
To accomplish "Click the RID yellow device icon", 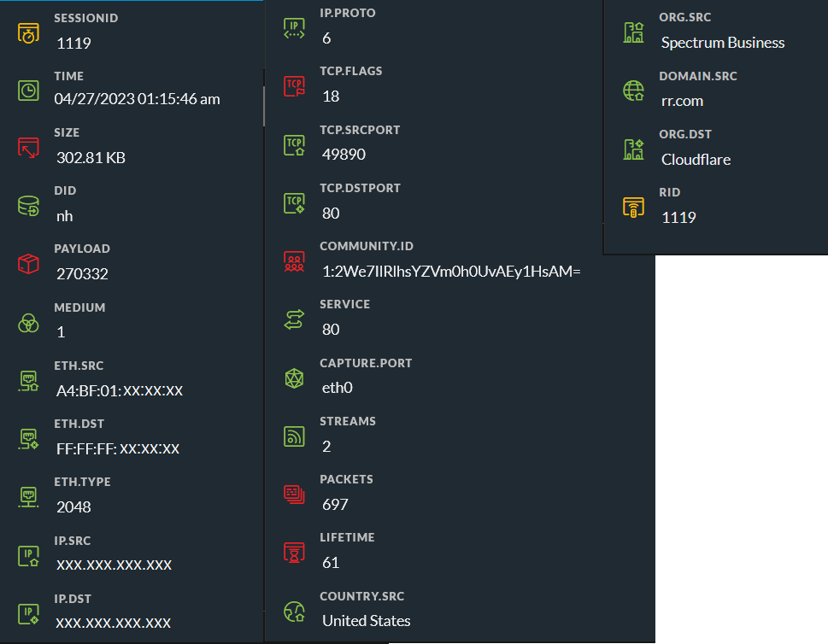I will click(x=633, y=208).
